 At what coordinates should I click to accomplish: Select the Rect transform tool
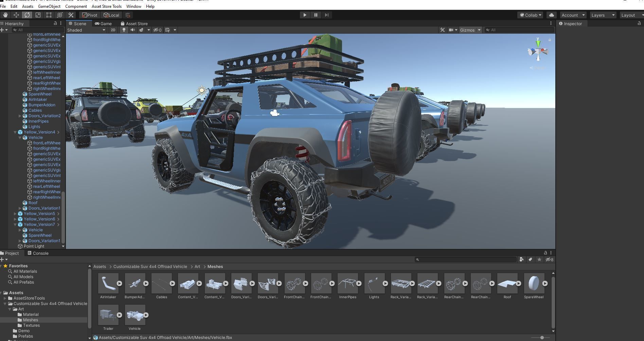click(49, 15)
